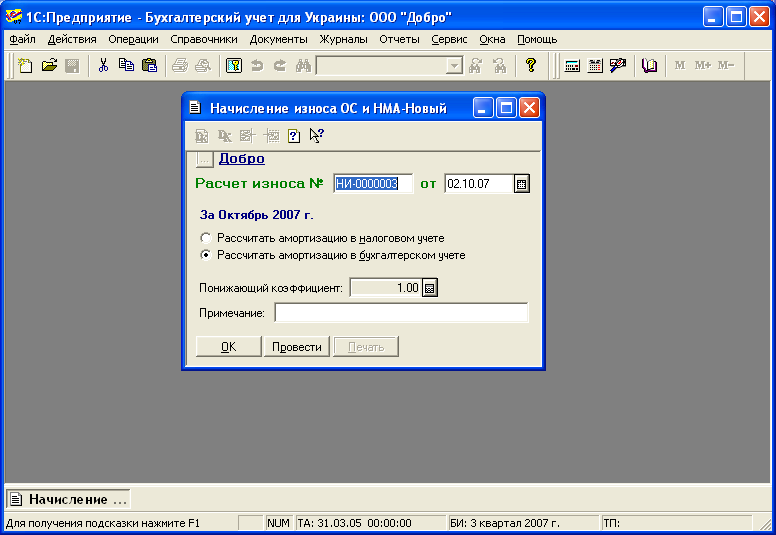Click the M memory button

click(680, 65)
